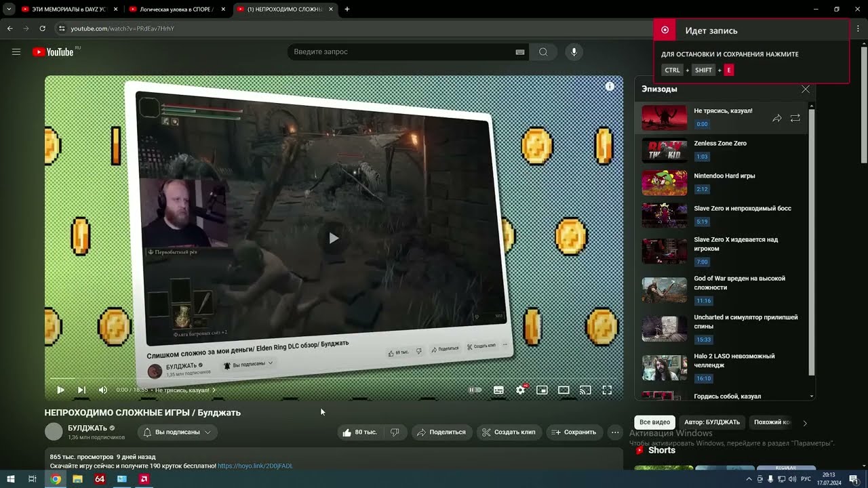Viewport: 868px width, 488px height.
Task: Open the player settings gear
Action: 521,390
